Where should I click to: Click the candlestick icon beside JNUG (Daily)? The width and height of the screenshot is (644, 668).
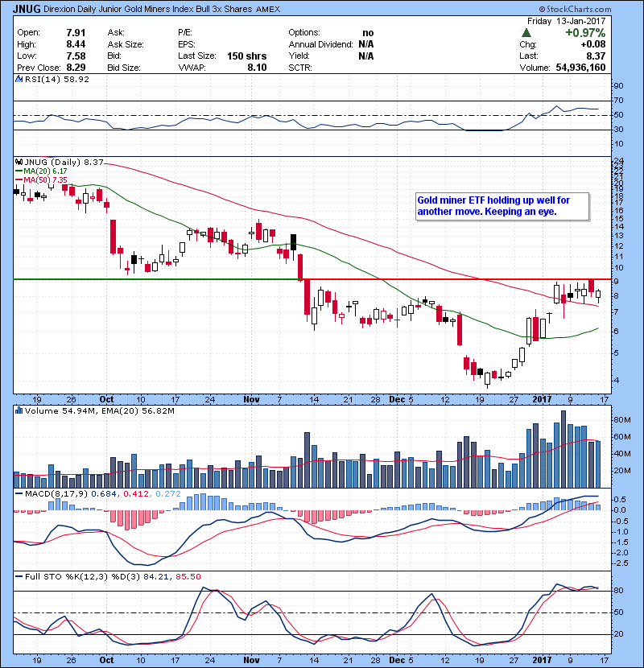(x=19, y=162)
